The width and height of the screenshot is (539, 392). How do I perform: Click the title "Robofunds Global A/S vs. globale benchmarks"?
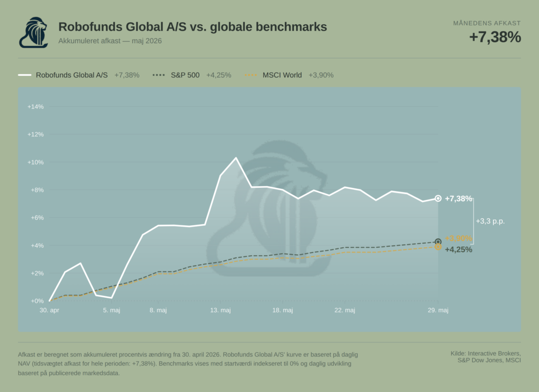coord(193,27)
